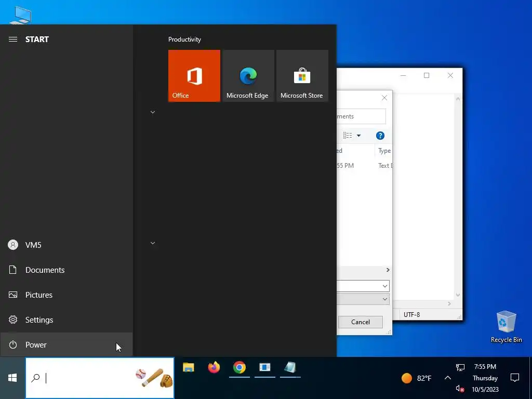Minimize the Notepad window

[x=403, y=75]
